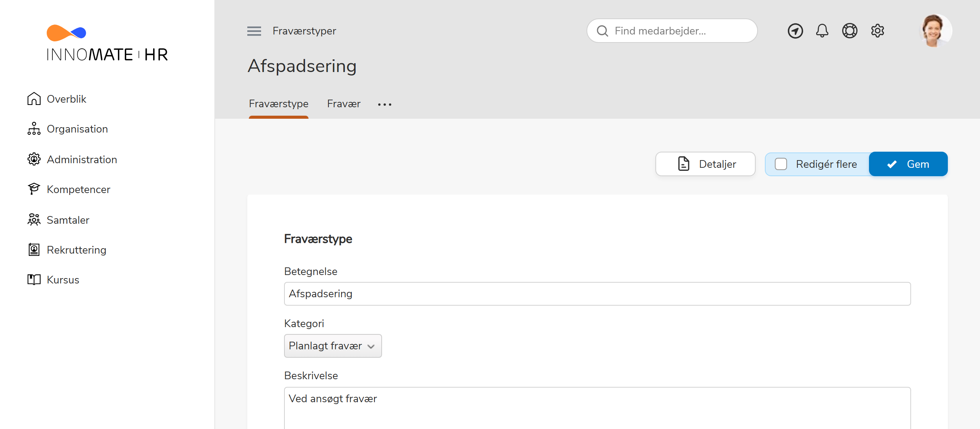The height and width of the screenshot is (429, 980).
Task: Click the Rekruttering portrait icon
Action: (34, 250)
